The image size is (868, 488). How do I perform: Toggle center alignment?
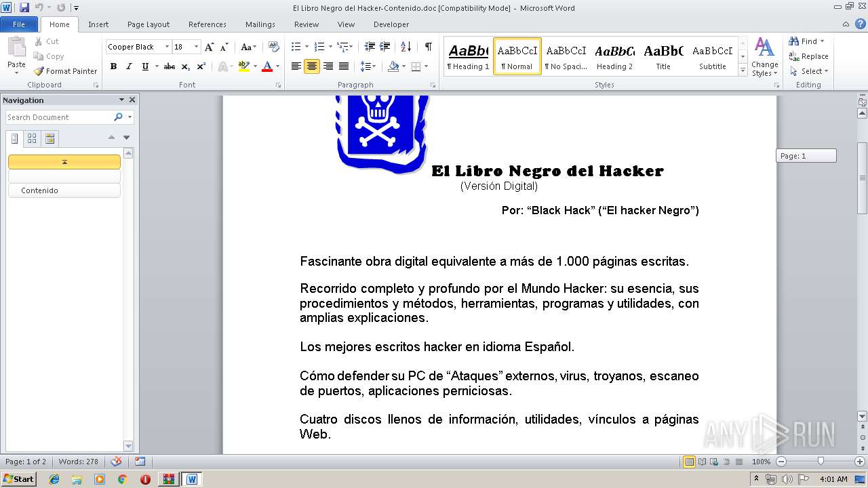[x=312, y=66]
